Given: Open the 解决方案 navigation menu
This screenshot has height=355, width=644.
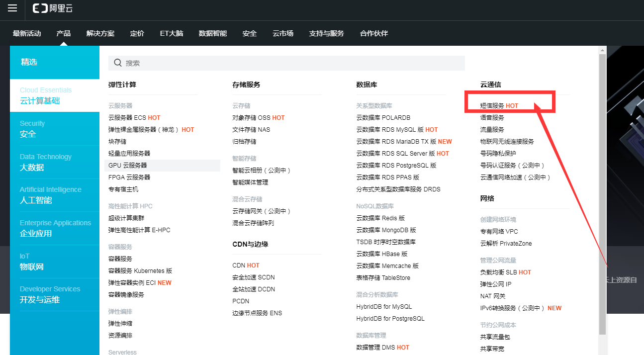Looking at the screenshot, I should [x=100, y=33].
